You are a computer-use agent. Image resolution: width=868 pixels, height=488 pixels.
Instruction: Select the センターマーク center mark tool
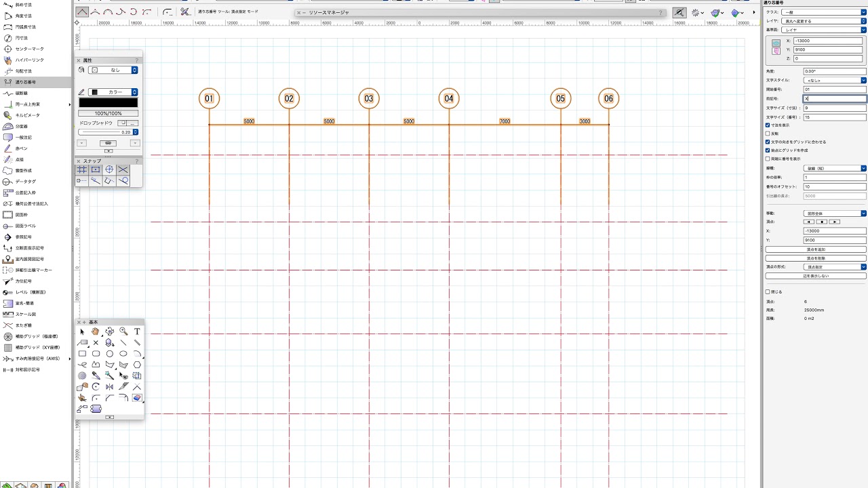pyautogui.click(x=35, y=49)
